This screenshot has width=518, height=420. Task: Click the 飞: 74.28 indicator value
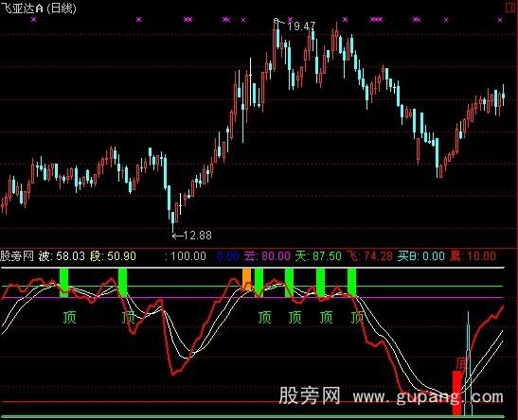click(369, 255)
